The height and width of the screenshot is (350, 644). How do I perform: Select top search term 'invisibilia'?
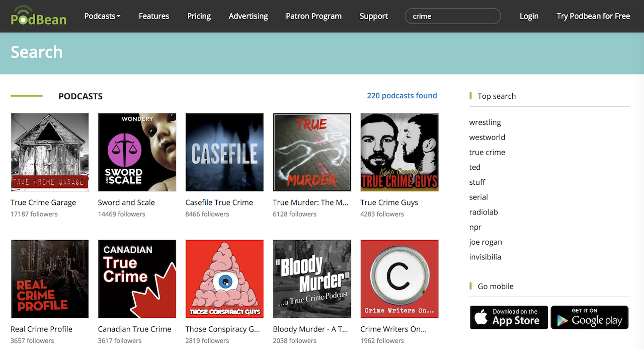click(485, 257)
